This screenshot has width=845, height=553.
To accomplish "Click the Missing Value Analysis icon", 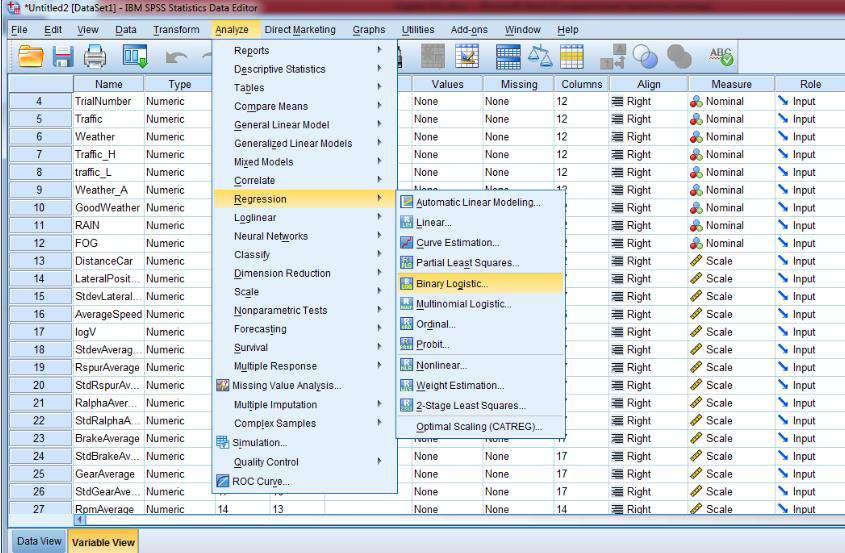I will click(223, 385).
